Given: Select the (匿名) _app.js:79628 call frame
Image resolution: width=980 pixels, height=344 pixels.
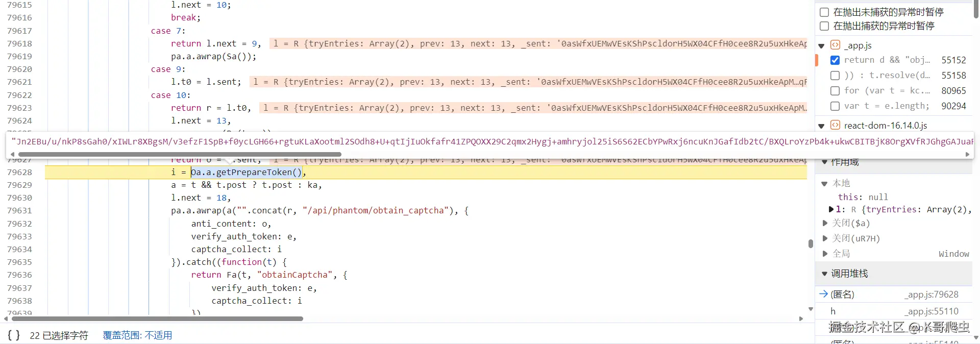Looking at the screenshot, I should [x=893, y=294].
